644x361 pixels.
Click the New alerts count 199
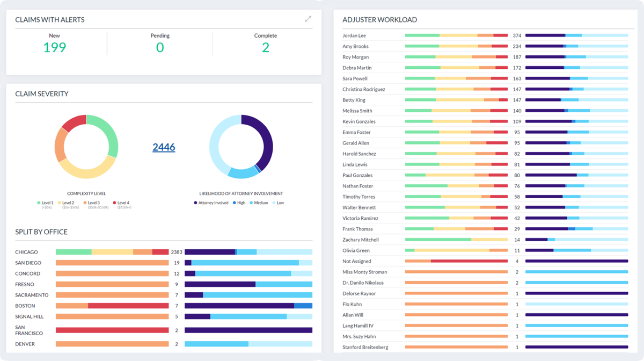pos(55,47)
